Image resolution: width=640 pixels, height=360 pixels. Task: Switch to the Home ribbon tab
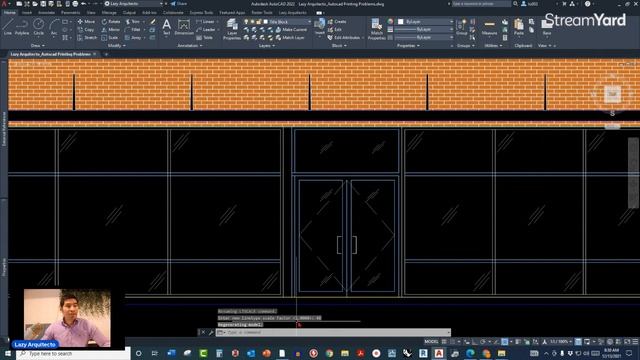9,13
